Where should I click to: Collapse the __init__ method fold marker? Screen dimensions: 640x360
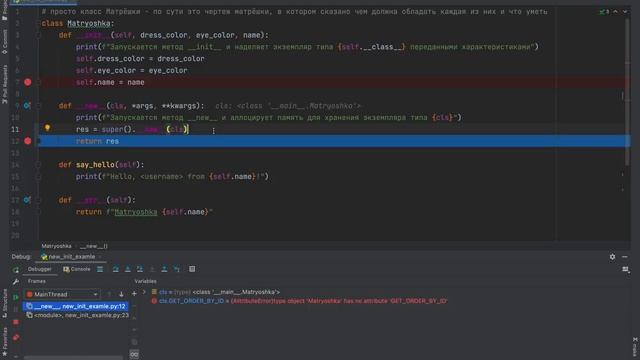pos(38,35)
